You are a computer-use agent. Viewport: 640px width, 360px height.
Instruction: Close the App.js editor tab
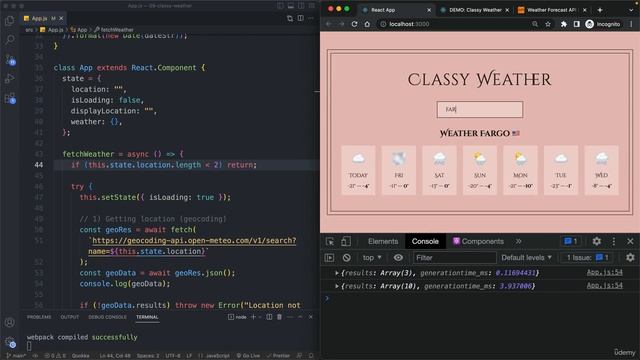tap(61, 18)
